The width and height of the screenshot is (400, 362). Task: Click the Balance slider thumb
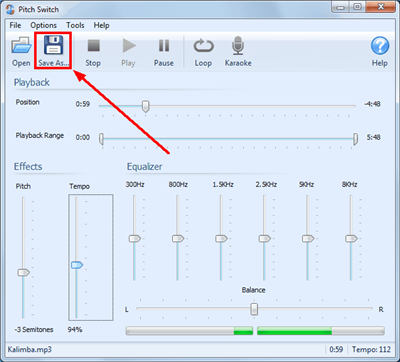pyautogui.click(x=254, y=309)
